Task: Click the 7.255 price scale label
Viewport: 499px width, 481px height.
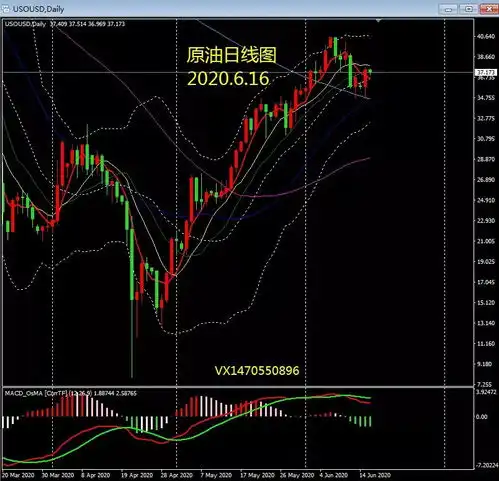Action: (484, 384)
